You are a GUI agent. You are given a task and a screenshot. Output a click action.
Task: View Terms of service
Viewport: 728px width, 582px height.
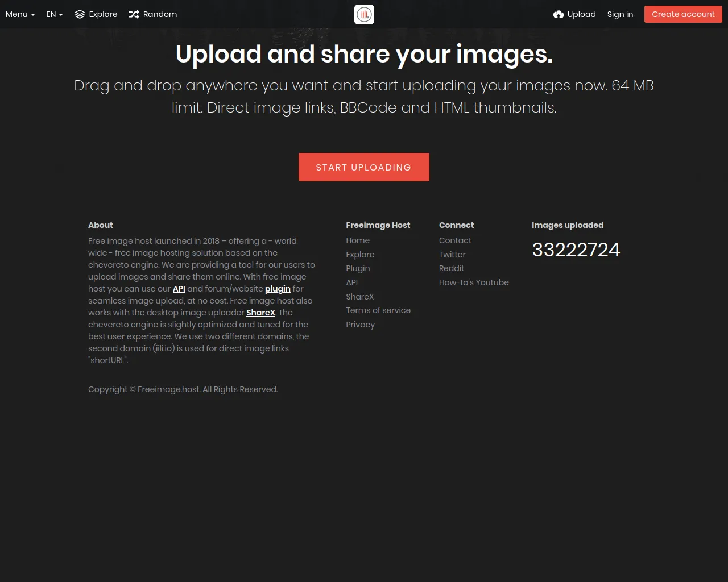click(x=378, y=310)
